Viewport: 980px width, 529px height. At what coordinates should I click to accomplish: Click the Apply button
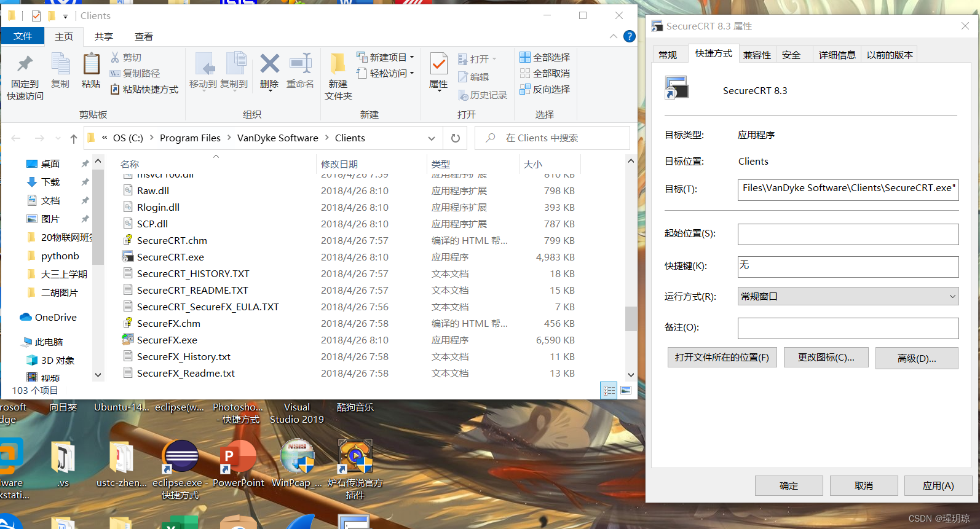(939, 485)
